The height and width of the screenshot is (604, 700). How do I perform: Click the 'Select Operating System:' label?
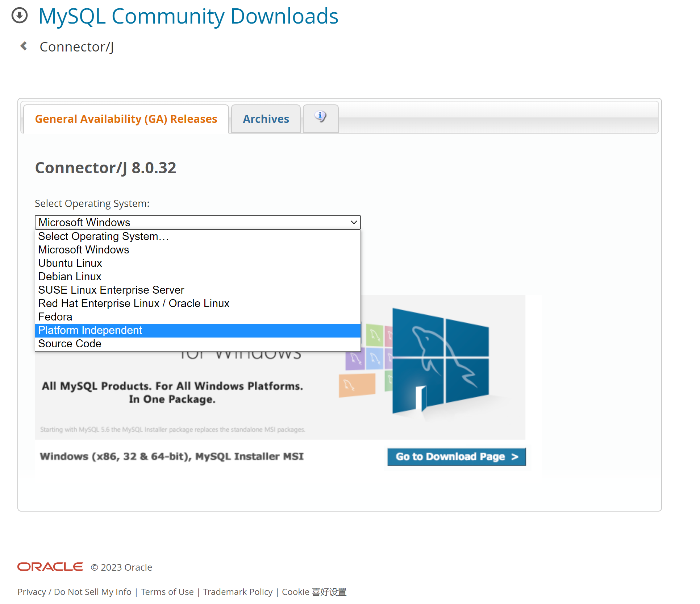coord(92,203)
